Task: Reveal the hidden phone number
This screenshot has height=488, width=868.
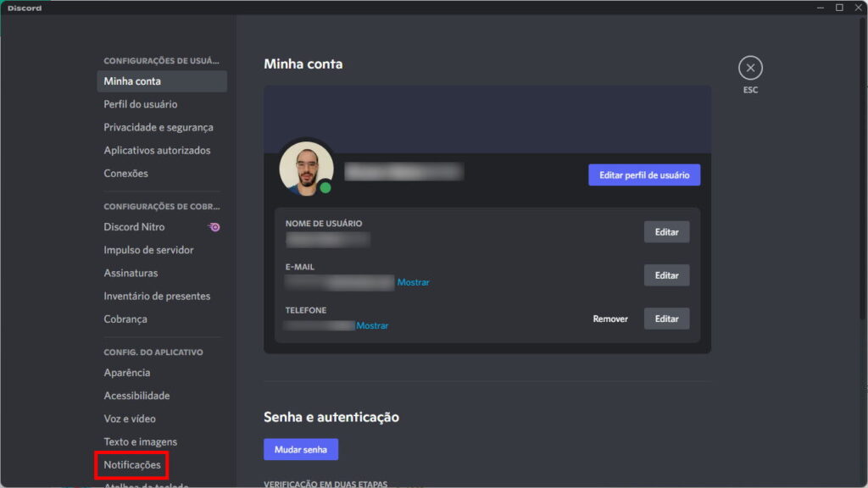Action: point(372,325)
